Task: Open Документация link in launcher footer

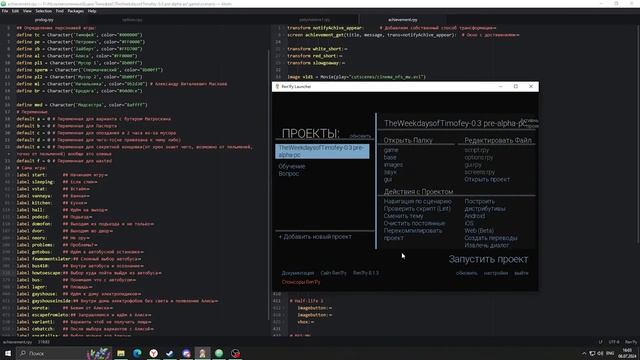Action: click(x=298, y=273)
